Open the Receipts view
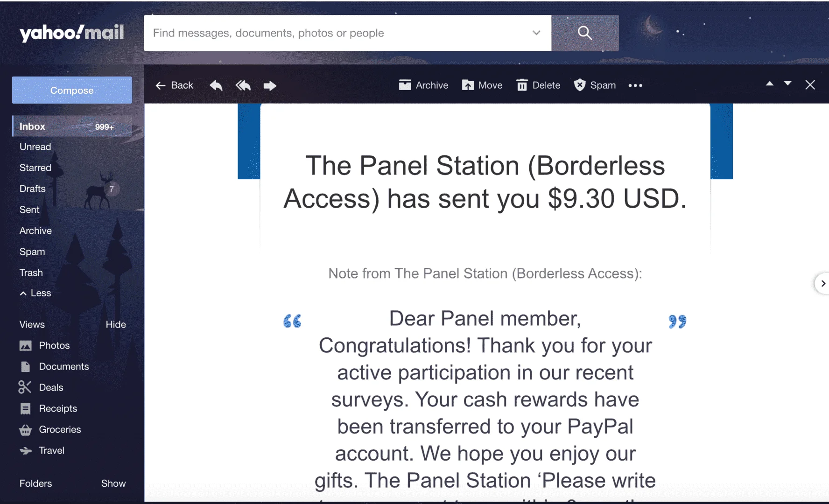 tap(49, 409)
